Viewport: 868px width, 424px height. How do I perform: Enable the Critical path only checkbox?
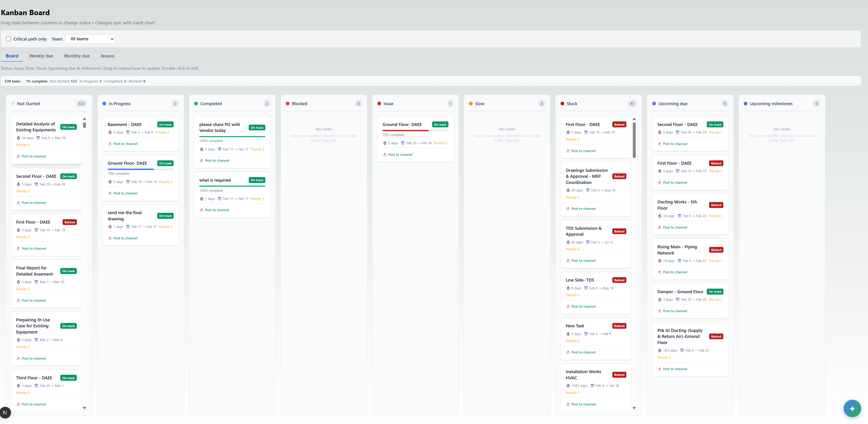8,39
